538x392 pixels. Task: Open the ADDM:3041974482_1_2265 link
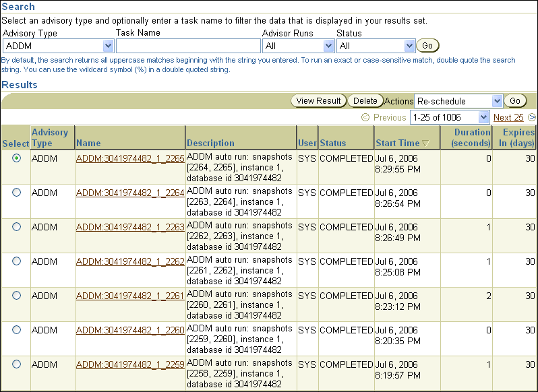pyautogui.click(x=130, y=158)
